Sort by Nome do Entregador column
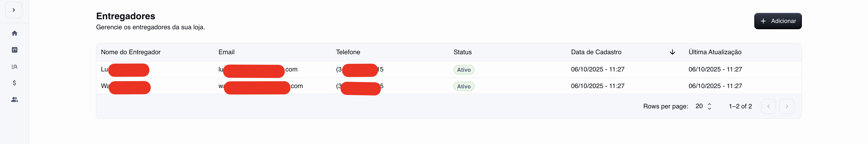Viewport: 868px width, 144px height. 131,52
